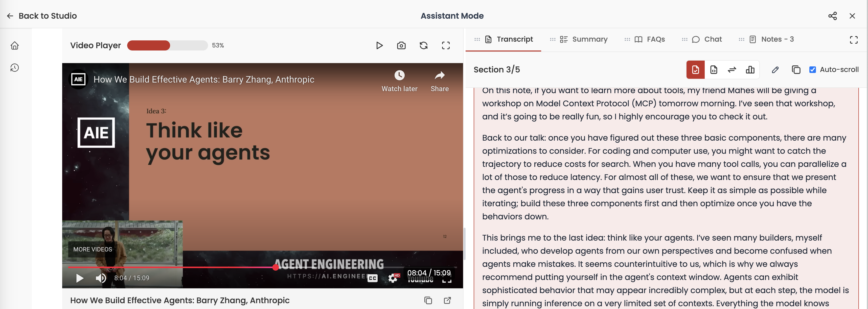Expand Video Player with fullscreen icon
This screenshot has width=868, height=309.
[x=445, y=45]
